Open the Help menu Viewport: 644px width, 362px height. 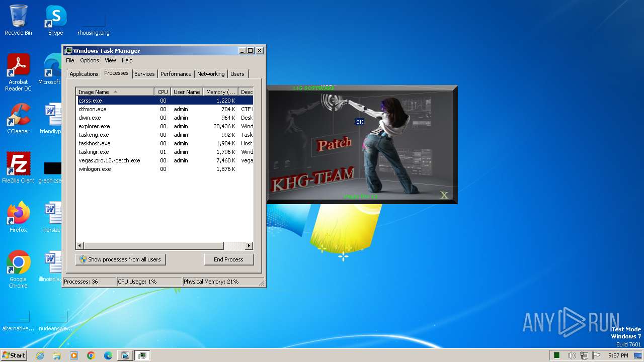point(127,60)
